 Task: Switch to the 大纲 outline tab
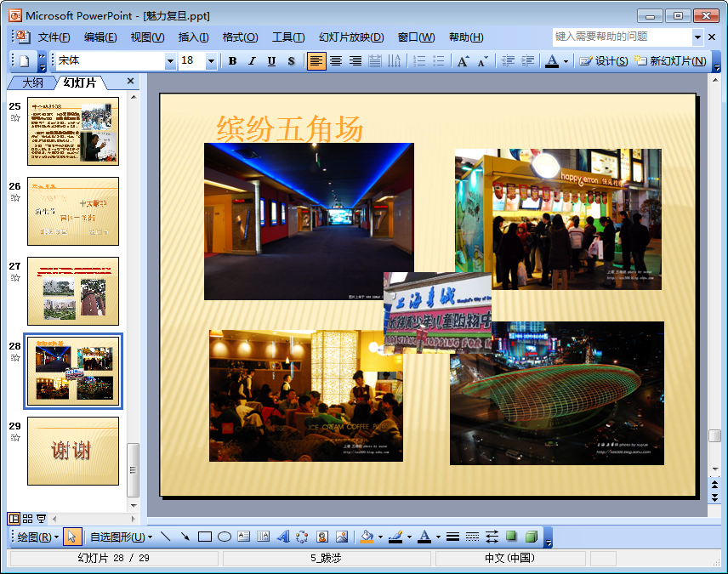pyautogui.click(x=32, y=82)
